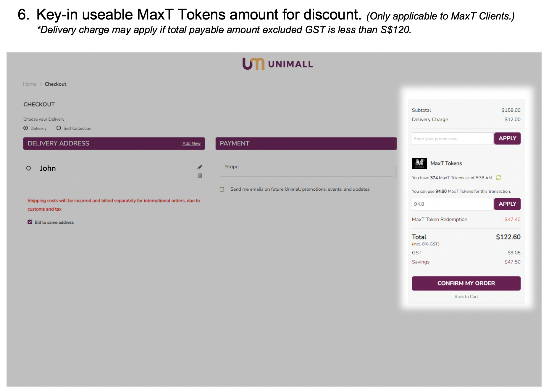
Task: Uncheck Bill to same address
Action: 30,222
